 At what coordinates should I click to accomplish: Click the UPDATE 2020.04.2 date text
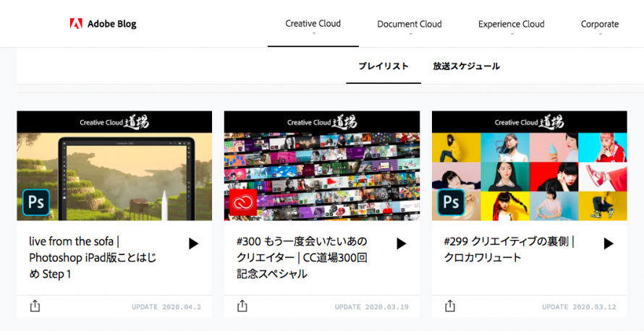coord(166,307)
